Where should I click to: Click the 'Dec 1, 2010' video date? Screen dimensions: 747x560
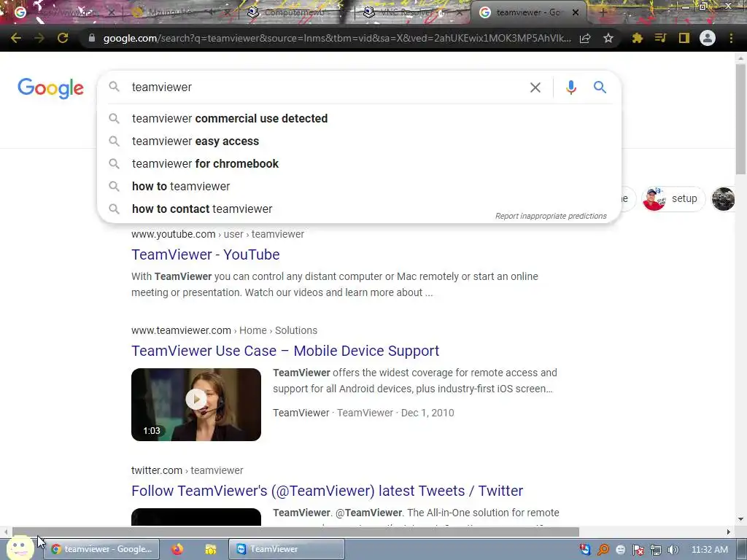coord(427,413)
